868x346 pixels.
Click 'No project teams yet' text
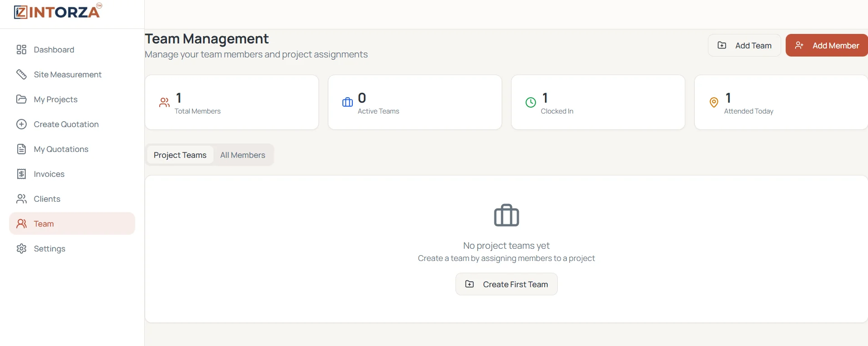click(x=507, y=246)
